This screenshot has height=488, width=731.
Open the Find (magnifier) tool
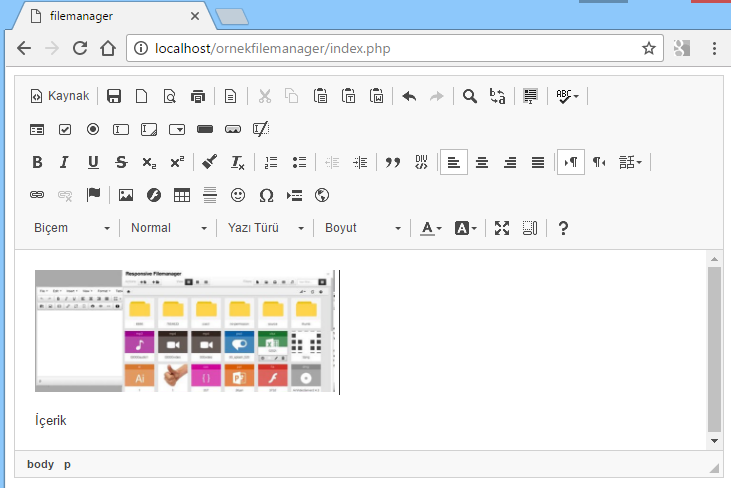469,96
